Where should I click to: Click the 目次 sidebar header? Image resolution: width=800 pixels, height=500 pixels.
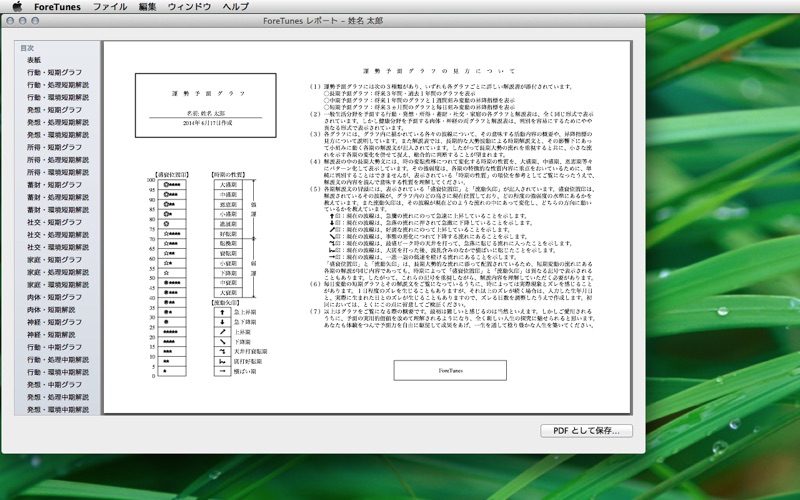coord(27,48)
